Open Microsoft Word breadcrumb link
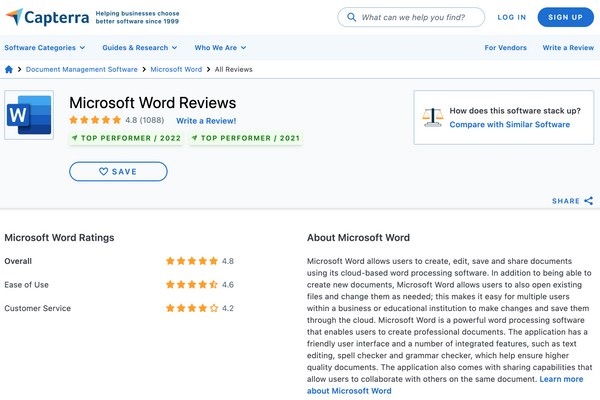 pos(176,69)
